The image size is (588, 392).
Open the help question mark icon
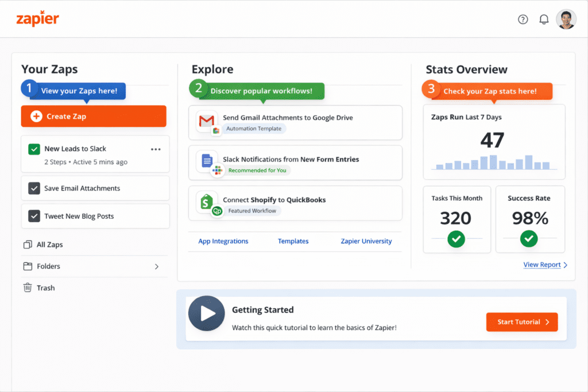(523, 19)
